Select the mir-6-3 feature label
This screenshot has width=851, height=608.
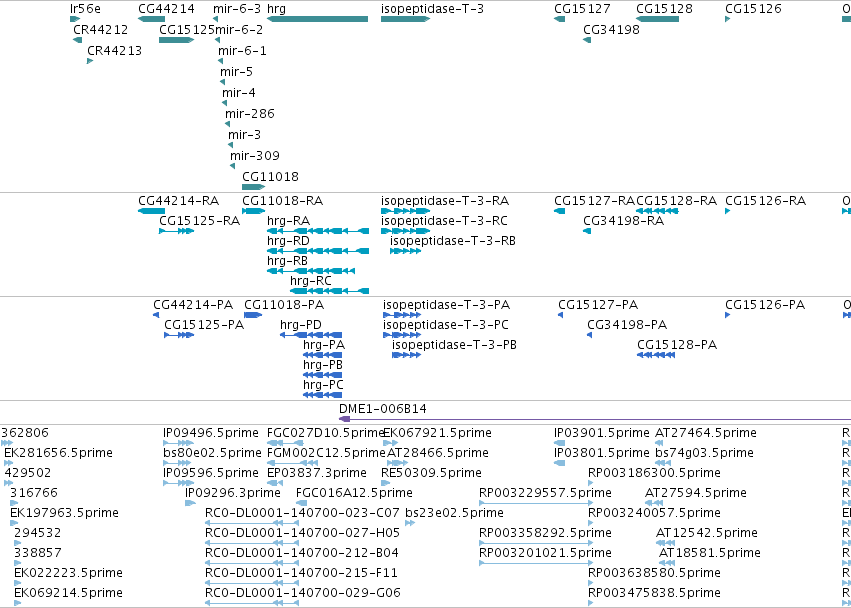click(x=237, y=9)
